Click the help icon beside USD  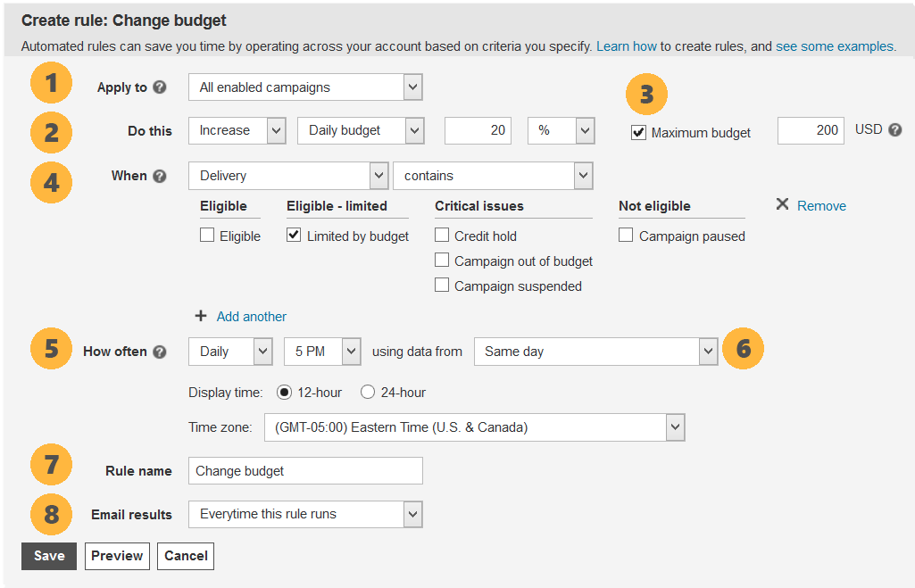click(x=895, y=130)
